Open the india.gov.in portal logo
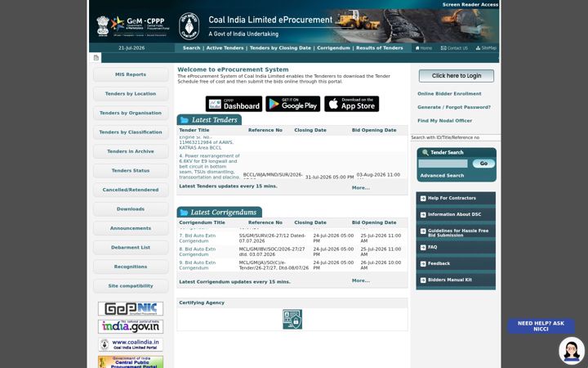588x368 pixels. click(x=131, y=326)
